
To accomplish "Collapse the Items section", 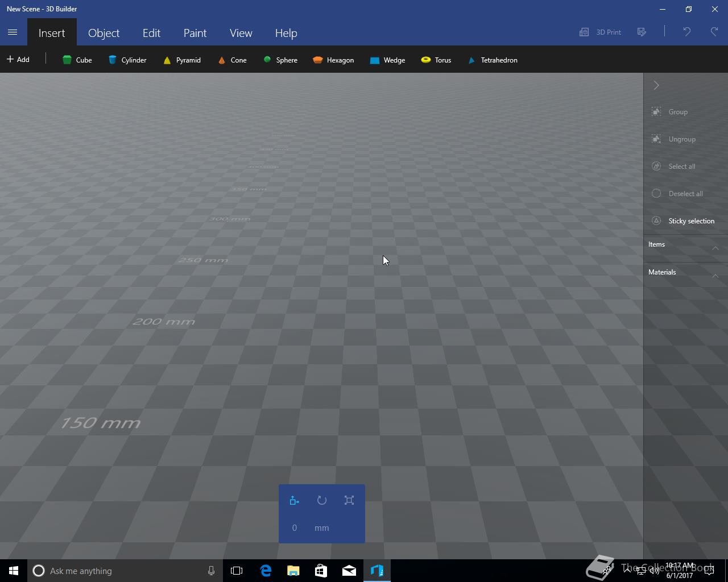I will coord(715,248).
